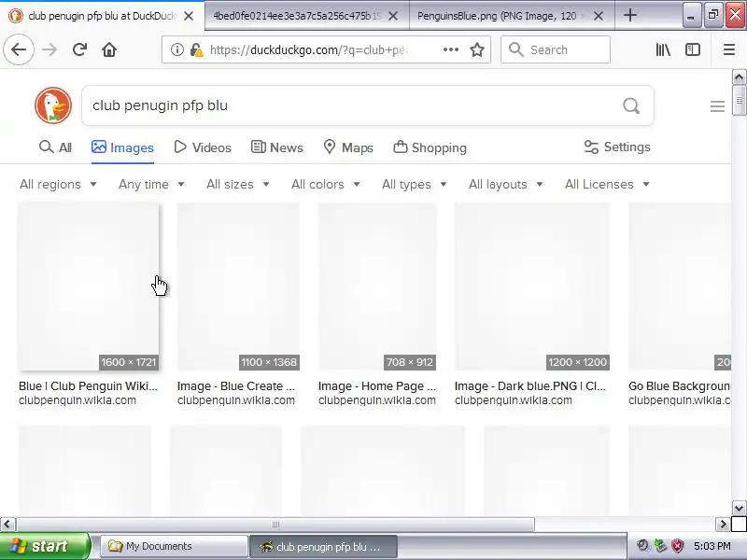Screen dimensions: 747x560
Task: Open the browser home page
Action: [x=109, y=49]
